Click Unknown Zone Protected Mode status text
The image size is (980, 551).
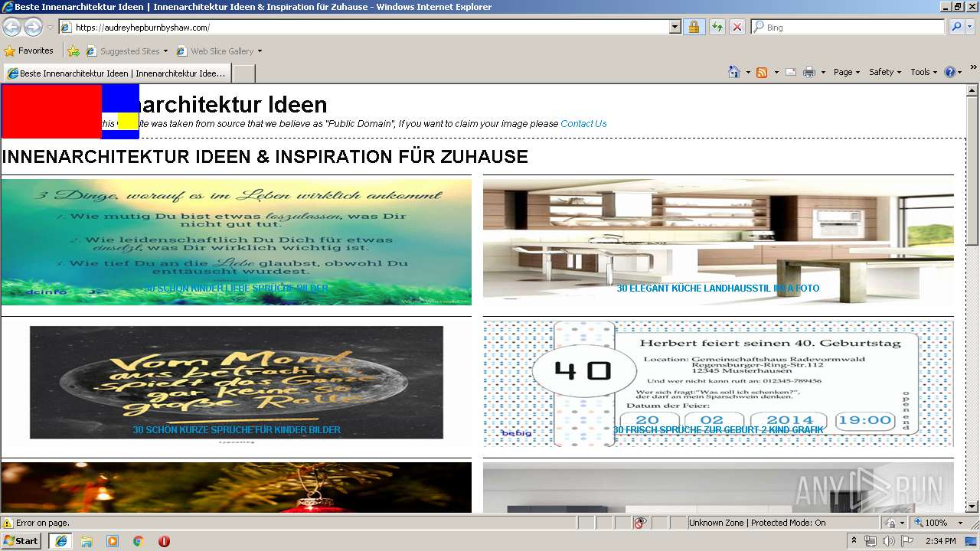(x=757, y=523)
